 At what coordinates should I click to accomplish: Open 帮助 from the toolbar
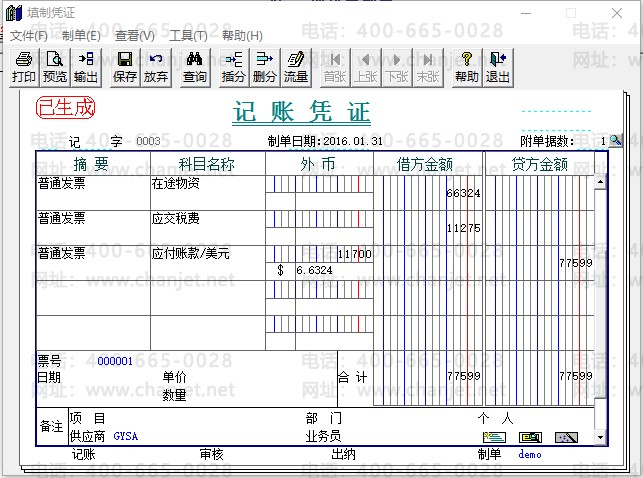[x=466, y=67]
